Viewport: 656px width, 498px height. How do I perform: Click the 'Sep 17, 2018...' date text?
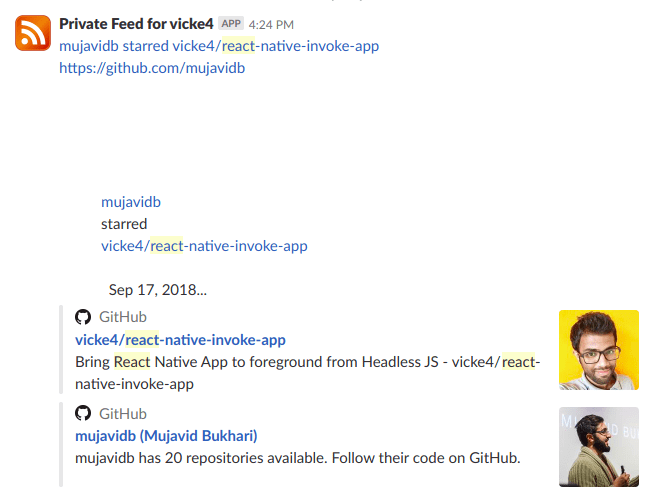[158, 290]
